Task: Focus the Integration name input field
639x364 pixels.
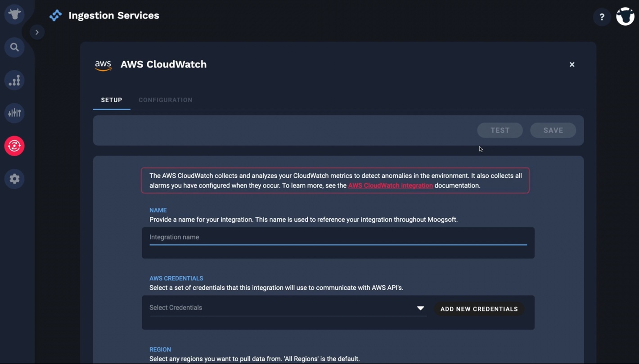Action: (338, 237)
